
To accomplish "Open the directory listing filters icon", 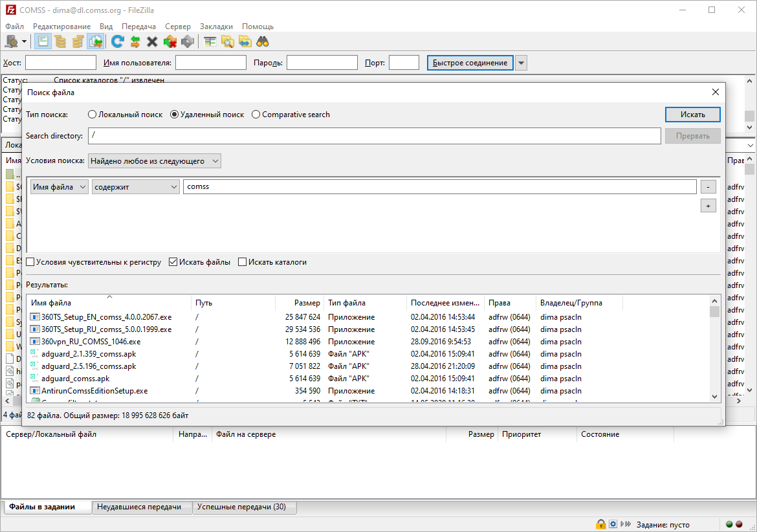I will pos(210,42).
